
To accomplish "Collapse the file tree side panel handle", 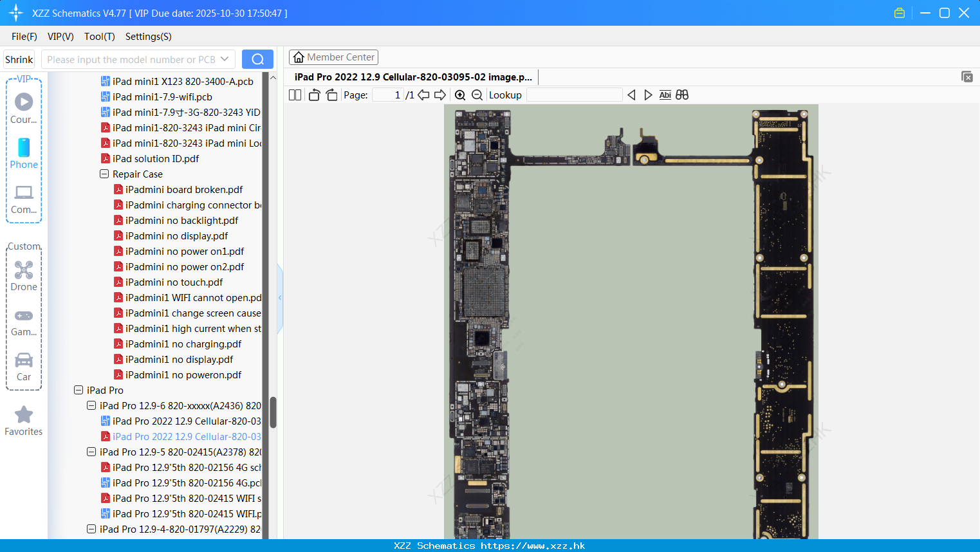I will click(280, 298).
